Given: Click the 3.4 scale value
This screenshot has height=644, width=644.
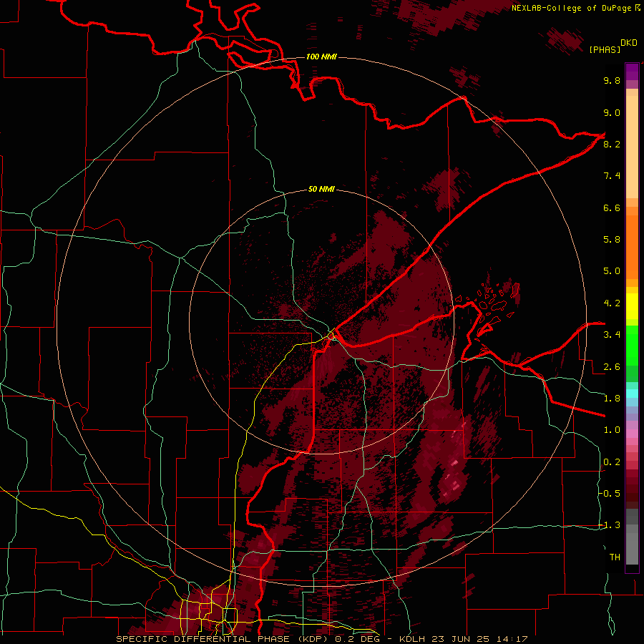Looking at the screenshot, I should 612,335.
